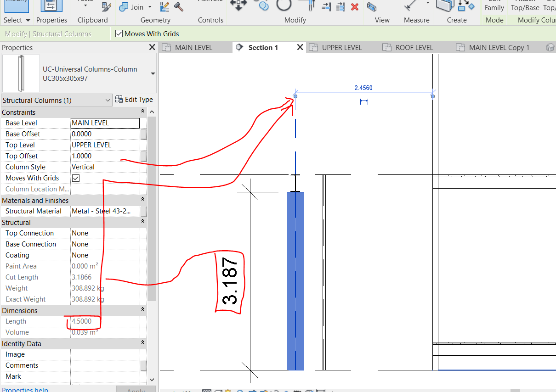
Task: Uncheck Moves With Grids property checkbox
Action: pyautogui.click(x=76, y=178)
